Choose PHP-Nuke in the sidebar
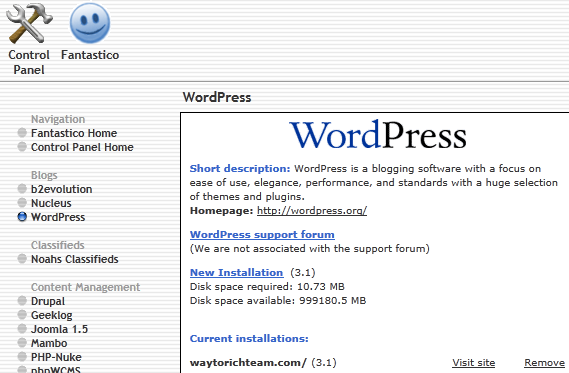The height and width of the screenshot is (373, 569). [x=56, y=357]
